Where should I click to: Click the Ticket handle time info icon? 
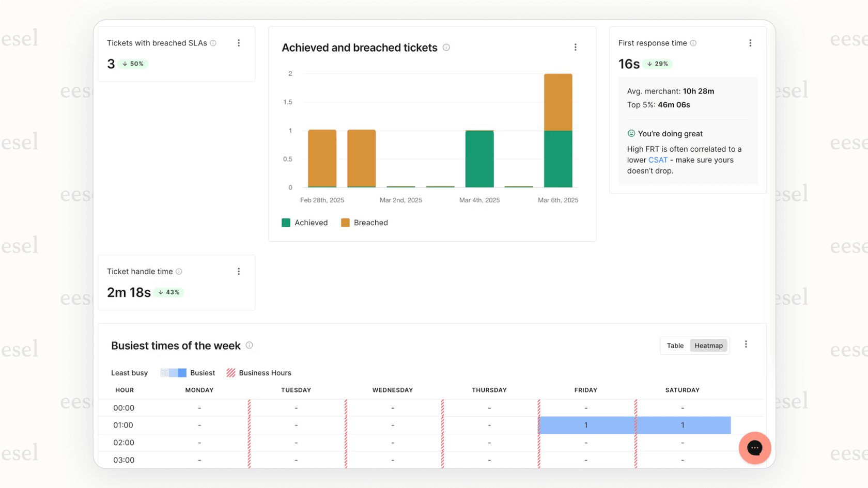point(179,271)
